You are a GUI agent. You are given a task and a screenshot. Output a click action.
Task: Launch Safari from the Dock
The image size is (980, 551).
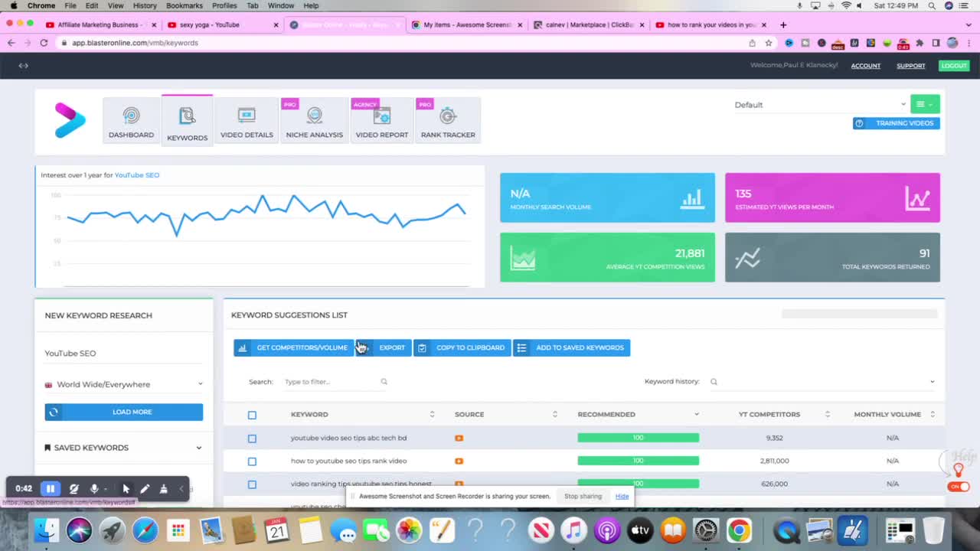145,530
